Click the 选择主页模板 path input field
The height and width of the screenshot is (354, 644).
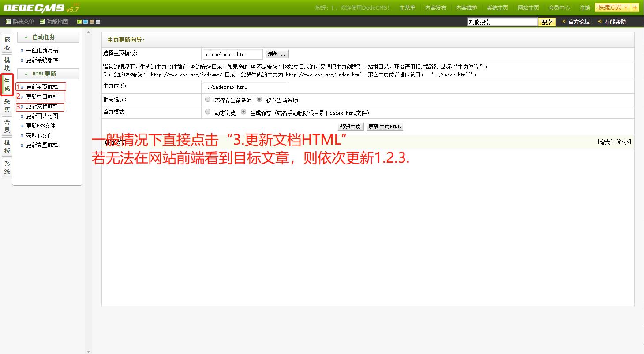tap(233, 54)
